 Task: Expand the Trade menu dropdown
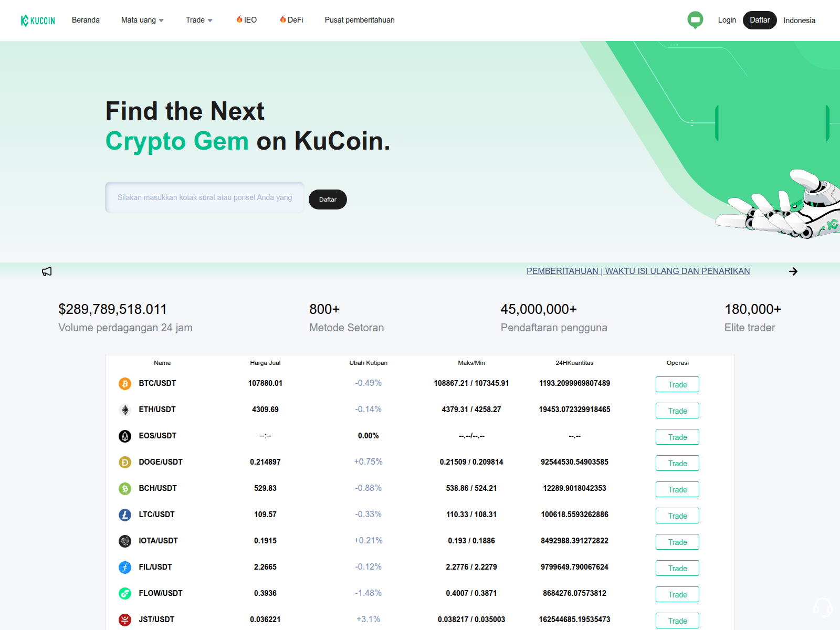point(199,20)
